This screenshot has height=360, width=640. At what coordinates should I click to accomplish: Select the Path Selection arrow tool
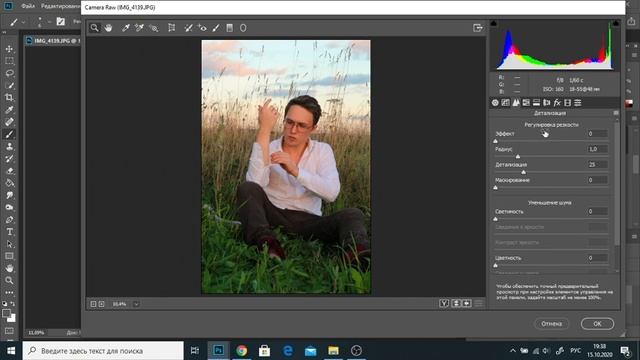[9, 244]
